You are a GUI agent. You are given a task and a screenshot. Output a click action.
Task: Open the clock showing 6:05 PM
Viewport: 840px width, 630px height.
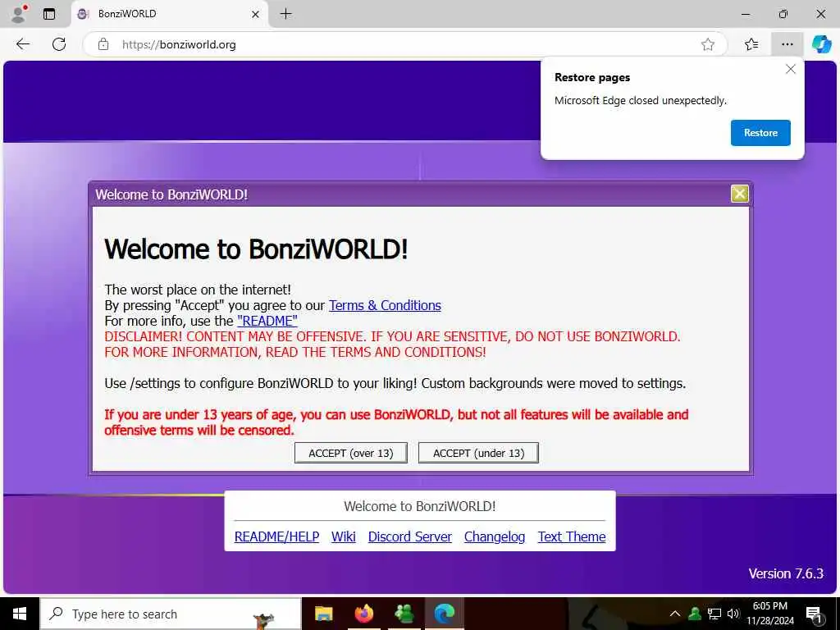tap(769, 614)
